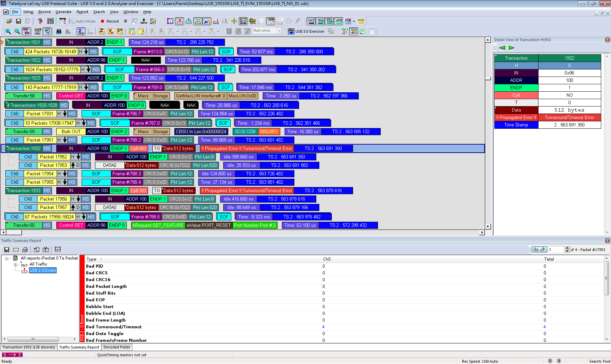Click the binoculars Find icon
The width and height of the screenshot is (611, 364).
click(x=59, y=31)
